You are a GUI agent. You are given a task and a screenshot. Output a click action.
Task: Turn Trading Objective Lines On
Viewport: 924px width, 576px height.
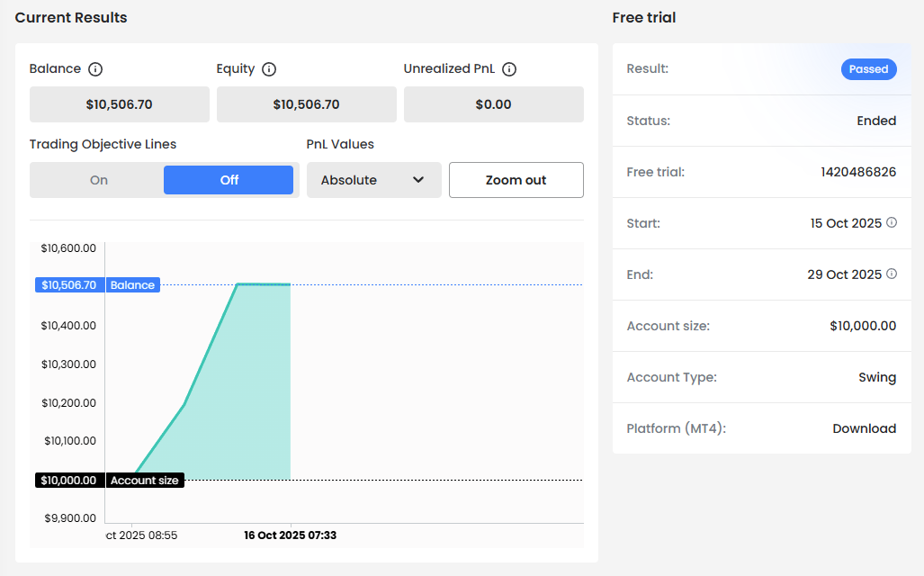[99, 180]
